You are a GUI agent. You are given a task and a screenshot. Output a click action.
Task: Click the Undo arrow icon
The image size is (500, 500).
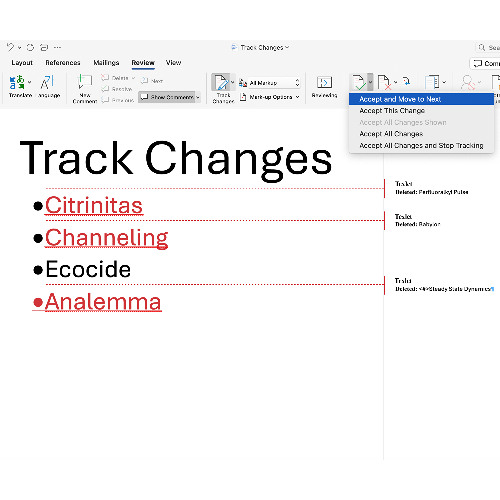(x=10, y=47)
